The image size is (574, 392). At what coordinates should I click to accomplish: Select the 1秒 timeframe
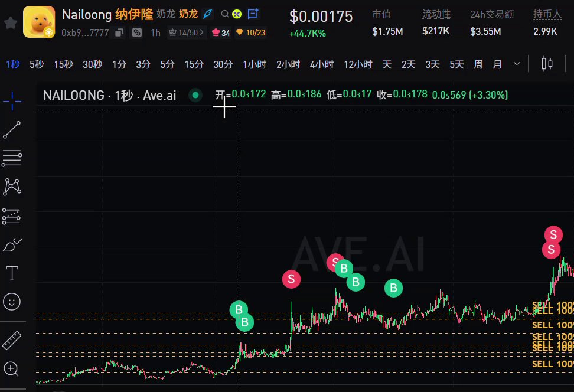[13, 64]
